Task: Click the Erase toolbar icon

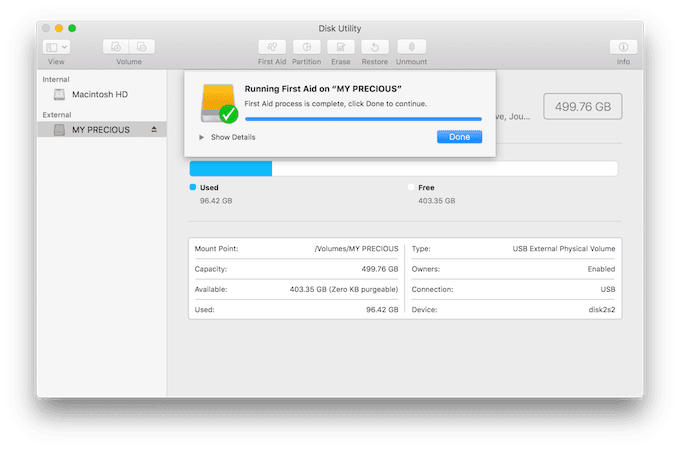Action: [340, 47]
